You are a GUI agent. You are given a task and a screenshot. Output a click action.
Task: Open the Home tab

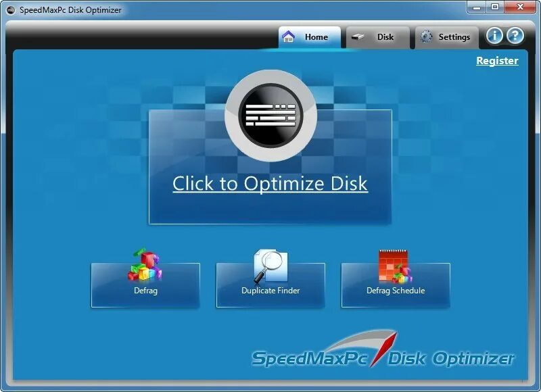click(310, 37)
